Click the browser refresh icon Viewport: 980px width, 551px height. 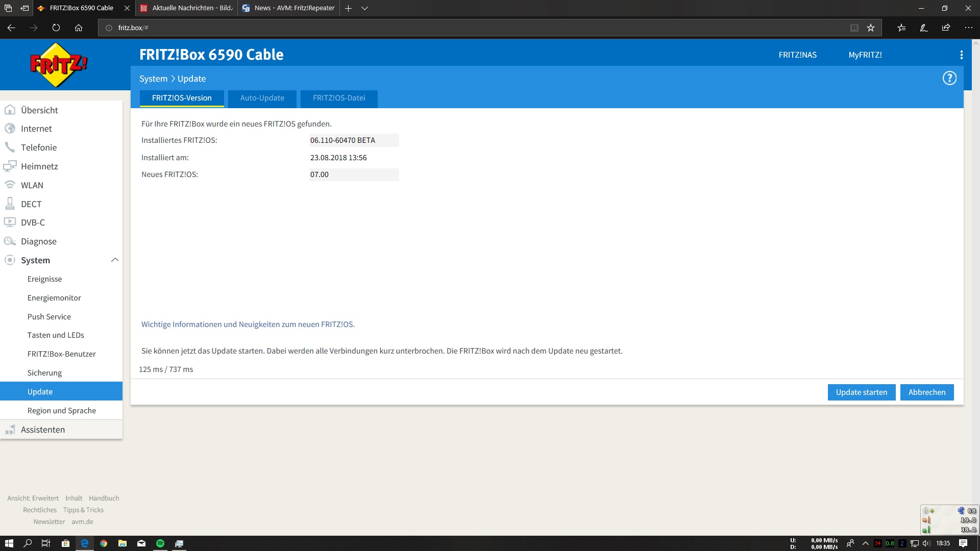[56, 28]
